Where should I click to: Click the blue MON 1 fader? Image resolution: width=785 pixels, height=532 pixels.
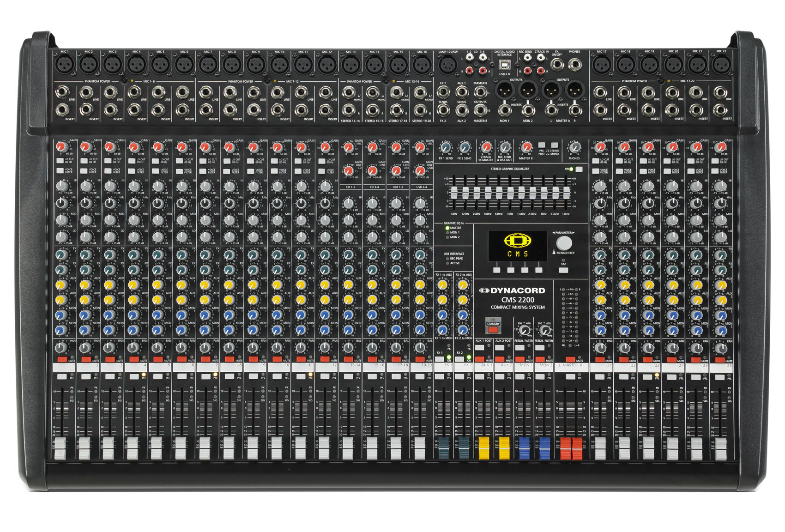click(x=524, y=449)
